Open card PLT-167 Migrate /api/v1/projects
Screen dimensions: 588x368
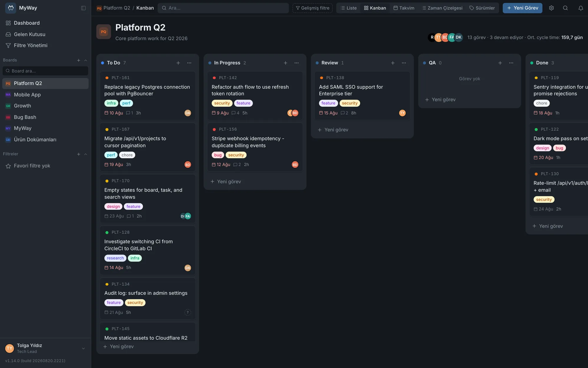(148, 147)
